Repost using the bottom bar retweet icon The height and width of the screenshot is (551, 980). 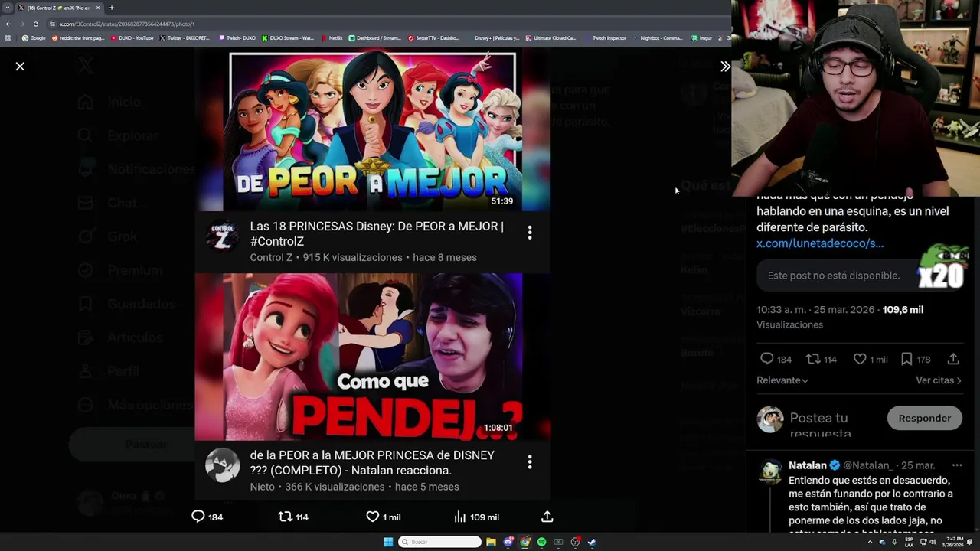[x=285, y=517]
